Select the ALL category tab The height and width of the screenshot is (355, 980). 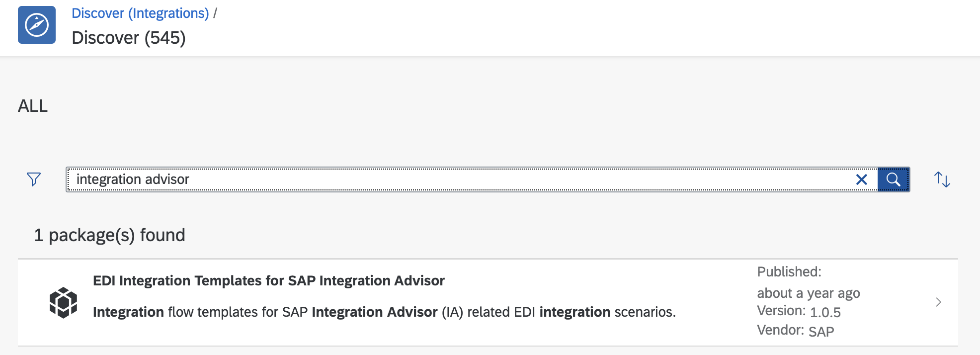click(x=33, y=106)
